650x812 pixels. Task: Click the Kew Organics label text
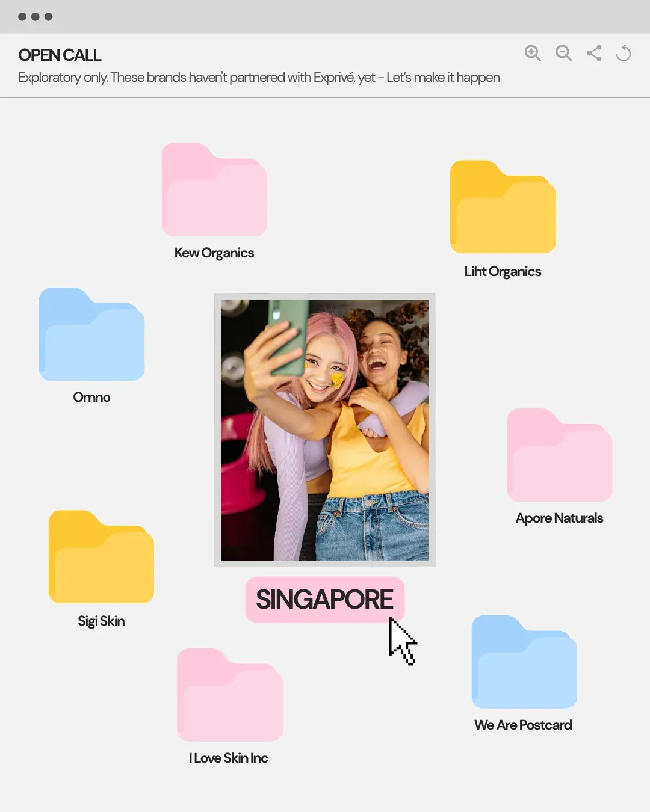214,253
